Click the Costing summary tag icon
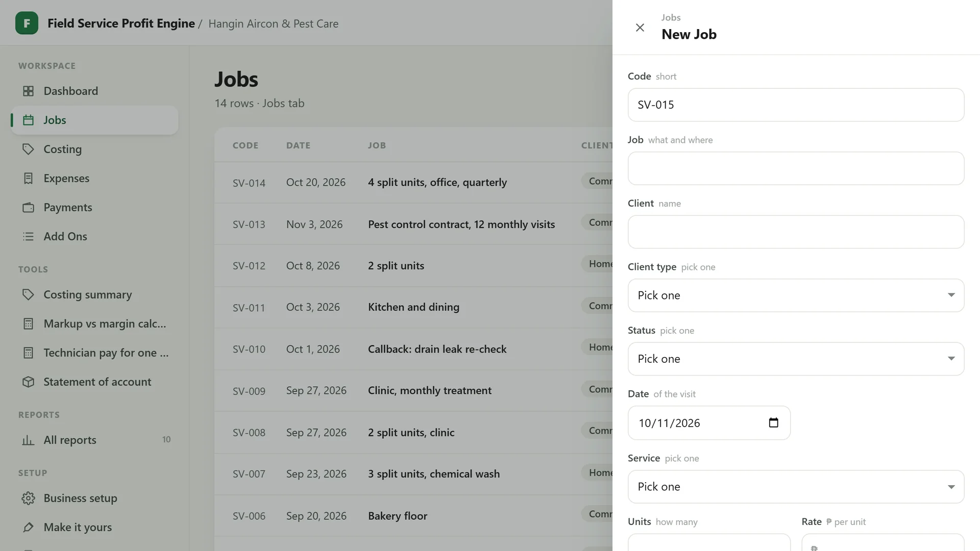The width and height of the screenshot is (980, 551). tap(29, 294)
